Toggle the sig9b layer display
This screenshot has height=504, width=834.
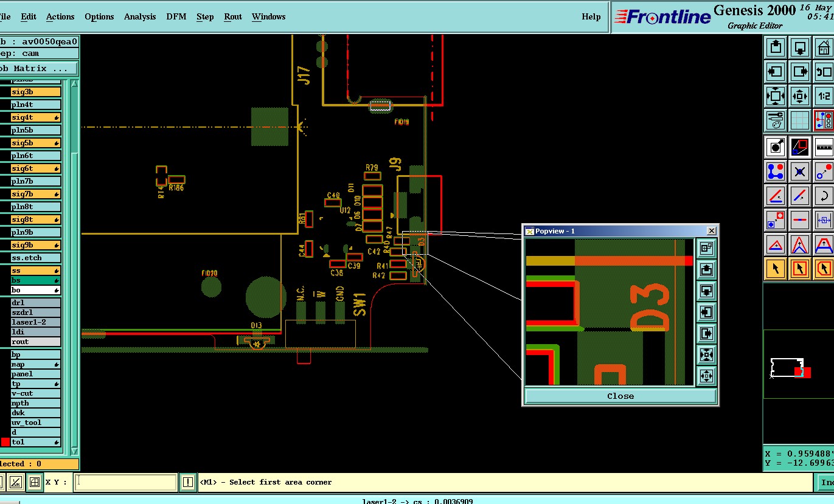(36, 245)
